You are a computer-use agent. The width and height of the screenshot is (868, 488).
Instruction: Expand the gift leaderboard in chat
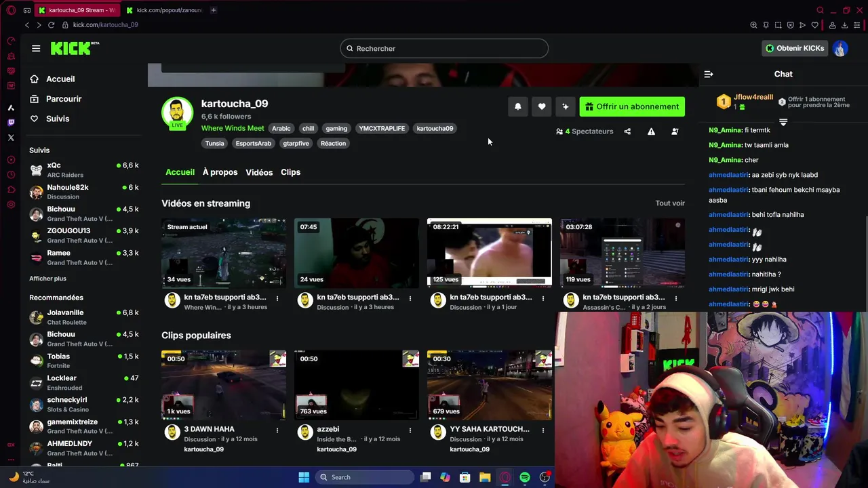tap(783, 123)
